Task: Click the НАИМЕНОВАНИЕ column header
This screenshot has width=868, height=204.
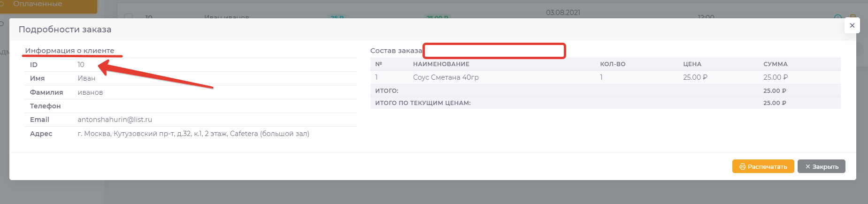Action: click(x=441, y=64)
